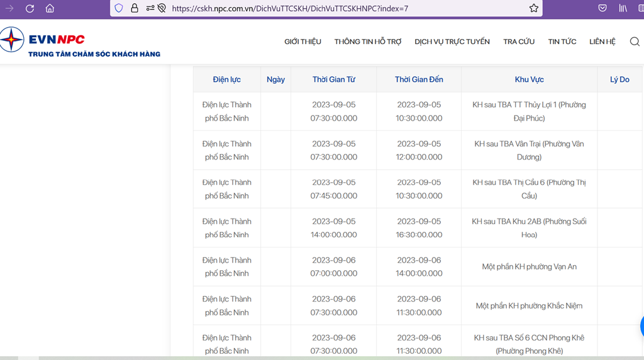Open the Pocket save icon
The image size is (644, 360).
click(x=602, y=8)
